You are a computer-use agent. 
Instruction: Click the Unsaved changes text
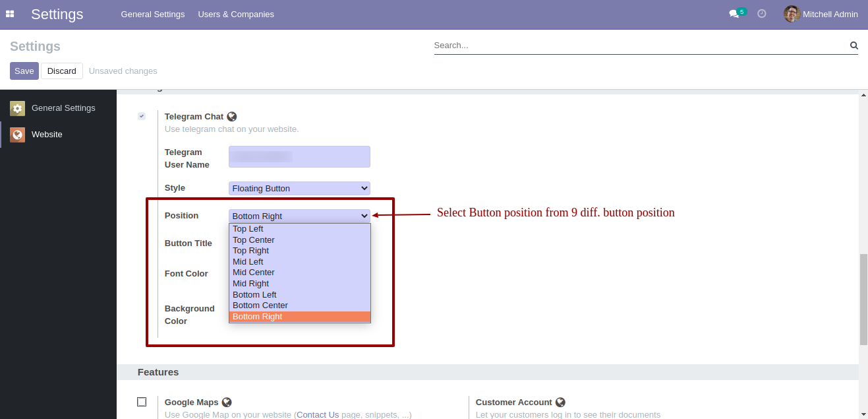click(x=123, y=71)
